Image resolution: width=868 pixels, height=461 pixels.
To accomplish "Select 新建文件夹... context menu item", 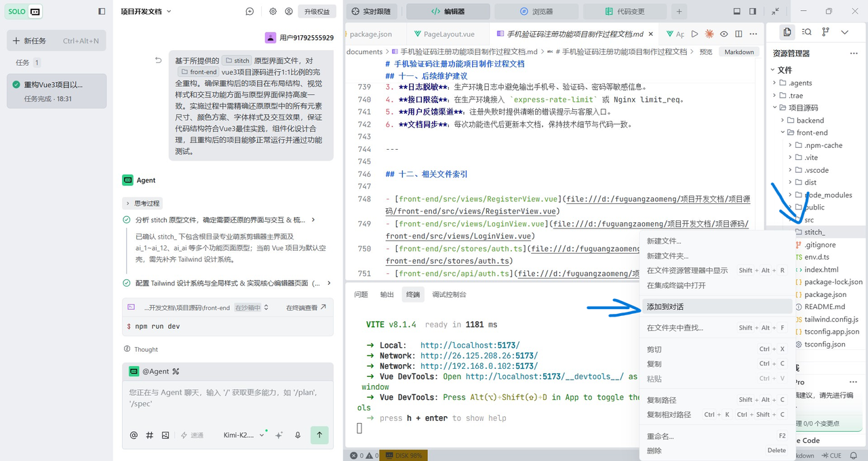I will (715, 256).
